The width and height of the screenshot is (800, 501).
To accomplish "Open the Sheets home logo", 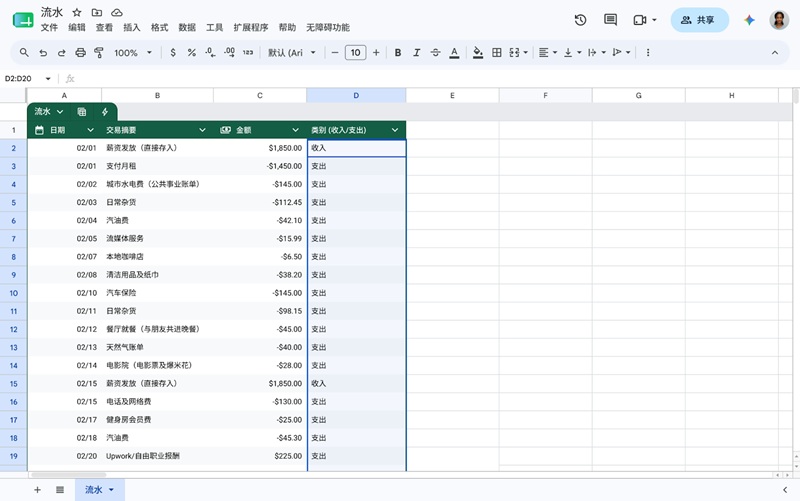I will click(23, 20).
